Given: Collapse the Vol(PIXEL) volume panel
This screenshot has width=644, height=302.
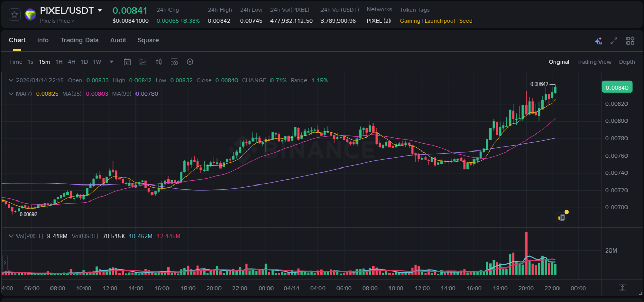Looking at the screenshot, I should (x=11, y=236).
